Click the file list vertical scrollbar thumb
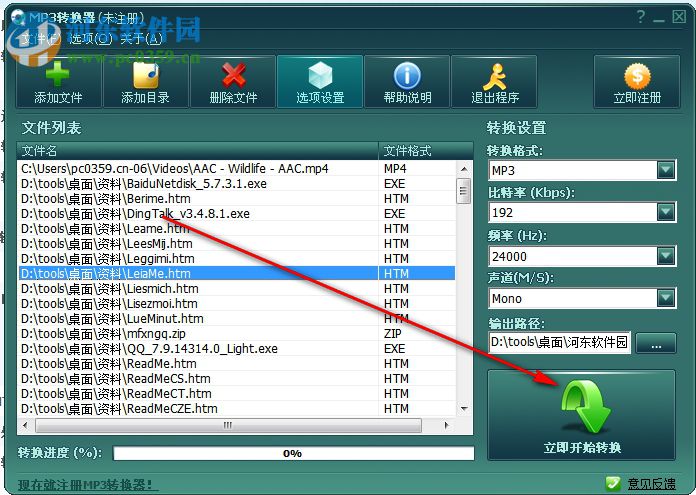Image resolution: width=696 pixels, height=495 pixels. 464,191
